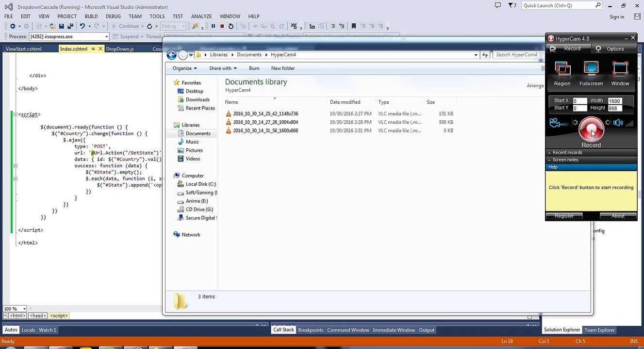Open the Explorer Organize dropdown

184,68
